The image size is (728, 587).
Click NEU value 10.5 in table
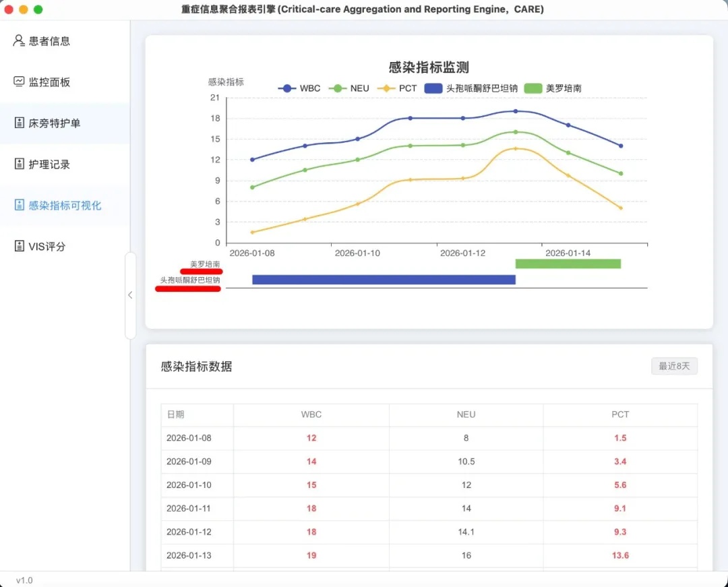(x=466, y=461)
